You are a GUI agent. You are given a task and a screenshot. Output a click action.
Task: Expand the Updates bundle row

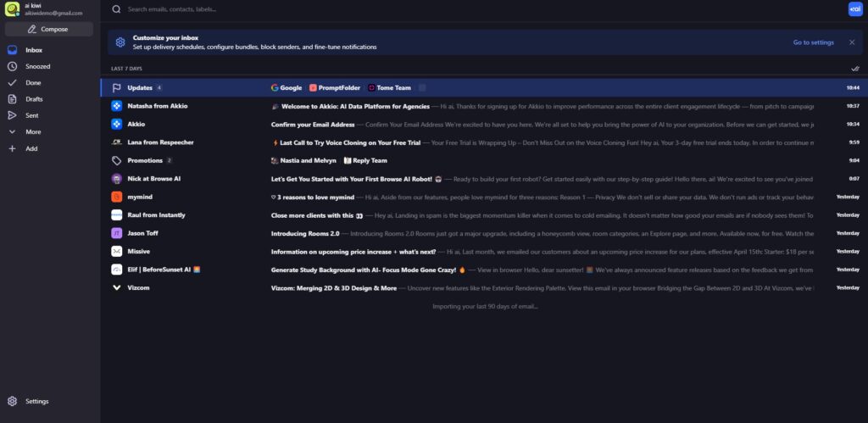(x=484, y=87)
